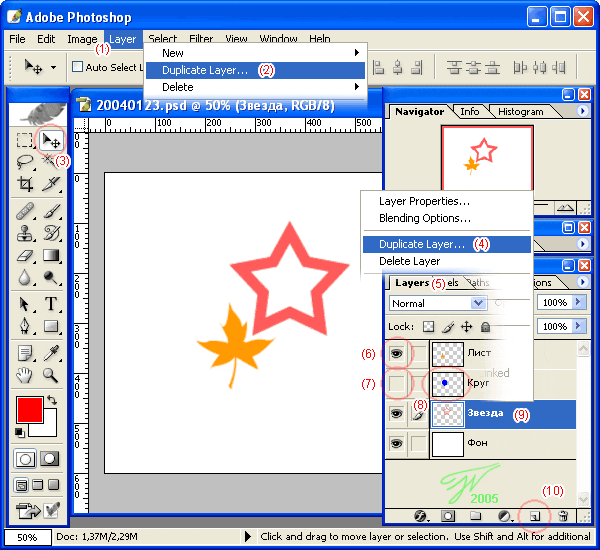
Task: Click the 50% zoom level field
Action: click(x=28, y=537)
